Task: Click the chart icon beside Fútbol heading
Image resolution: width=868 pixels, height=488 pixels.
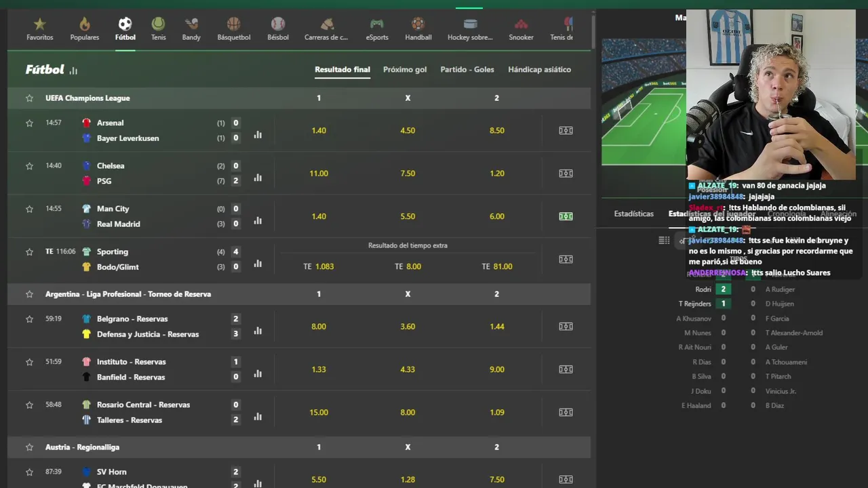Action: point(73,70)
